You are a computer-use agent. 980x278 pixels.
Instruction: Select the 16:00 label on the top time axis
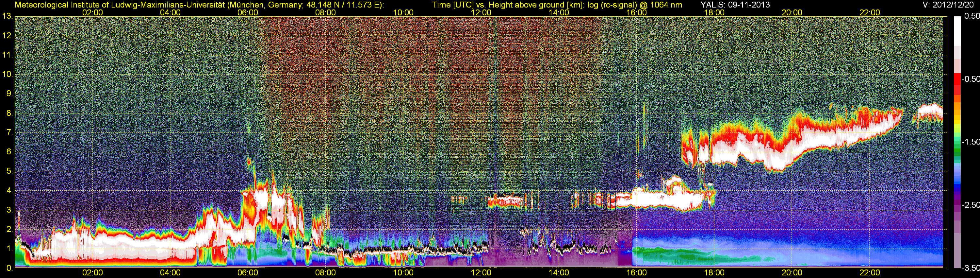coord(636,12)
